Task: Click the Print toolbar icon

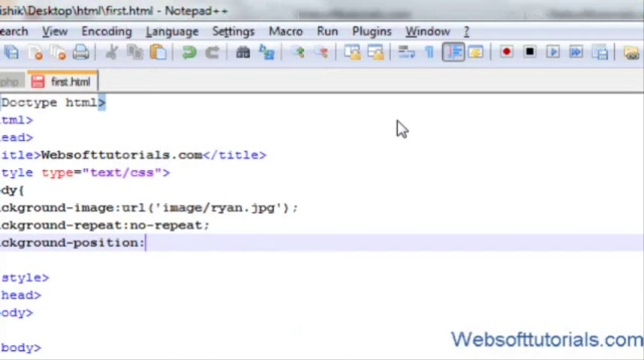Action: point(81,52)
